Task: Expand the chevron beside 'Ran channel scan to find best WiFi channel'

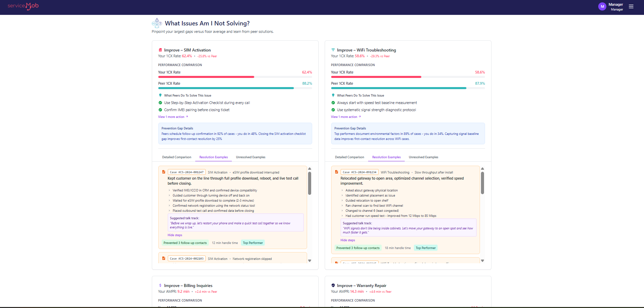Action: pyautogui.click(x=342, y=205)
